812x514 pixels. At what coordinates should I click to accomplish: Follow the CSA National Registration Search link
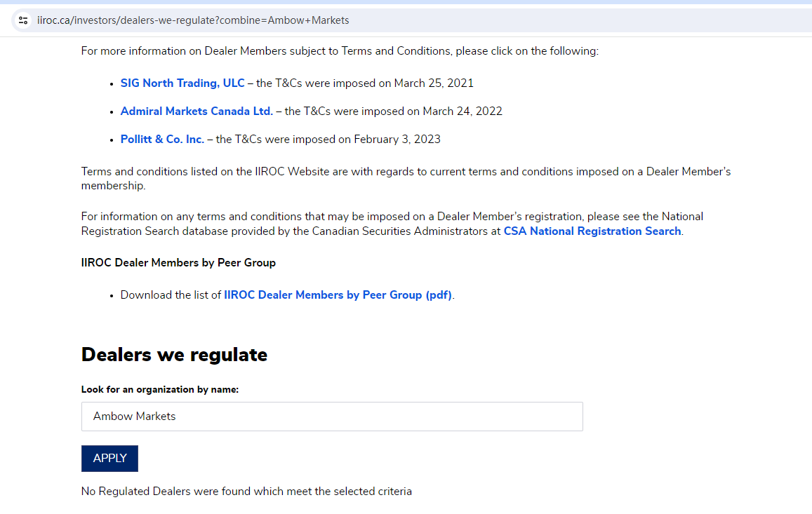592,231
